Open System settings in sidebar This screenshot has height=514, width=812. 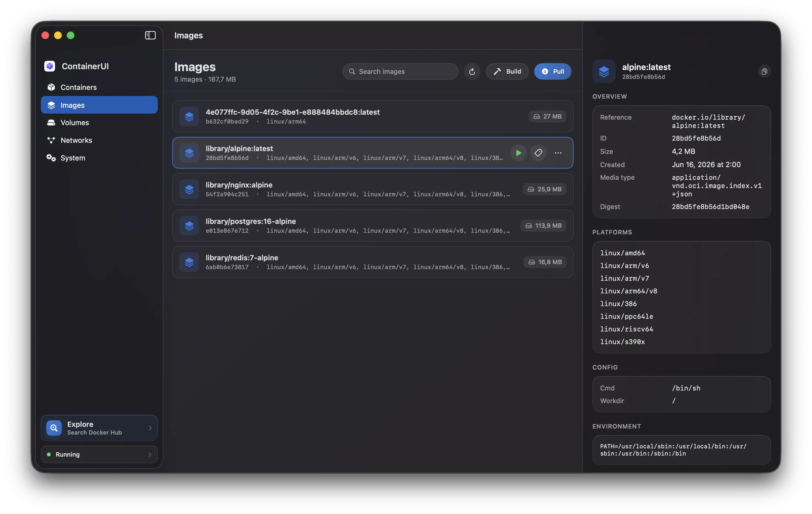pos(99,158)
